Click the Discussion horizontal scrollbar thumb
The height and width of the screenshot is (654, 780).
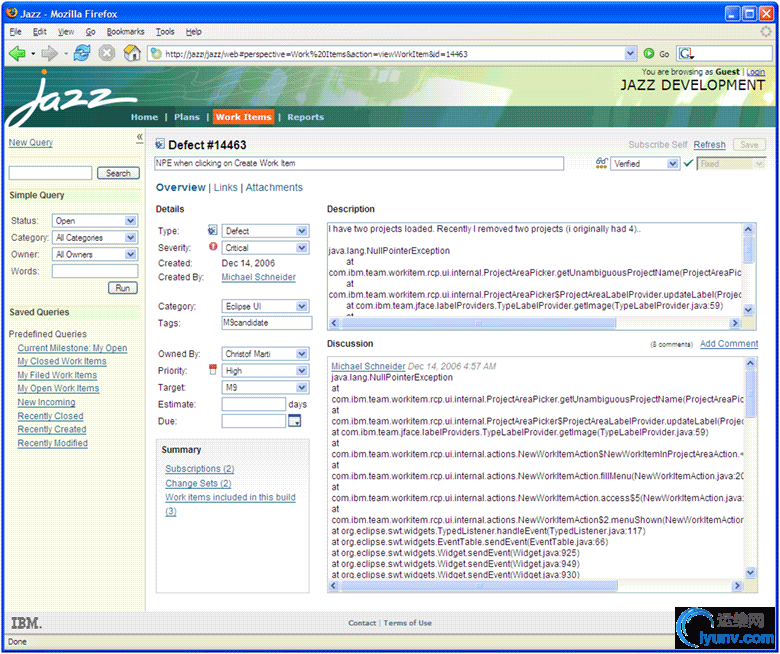click(x=480, y=586)
